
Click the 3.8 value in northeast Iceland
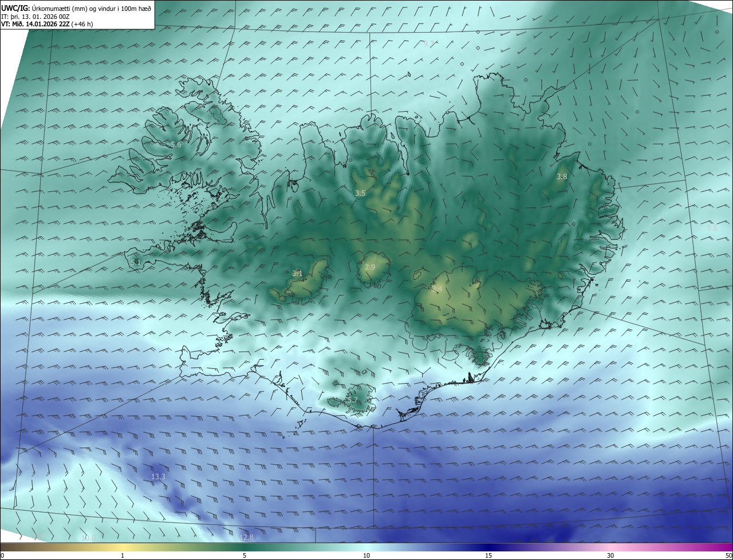point(562,177)
